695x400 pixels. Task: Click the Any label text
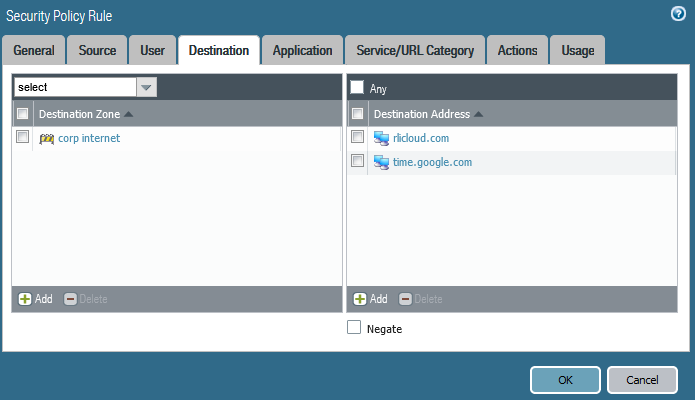(x=378, y=89)
